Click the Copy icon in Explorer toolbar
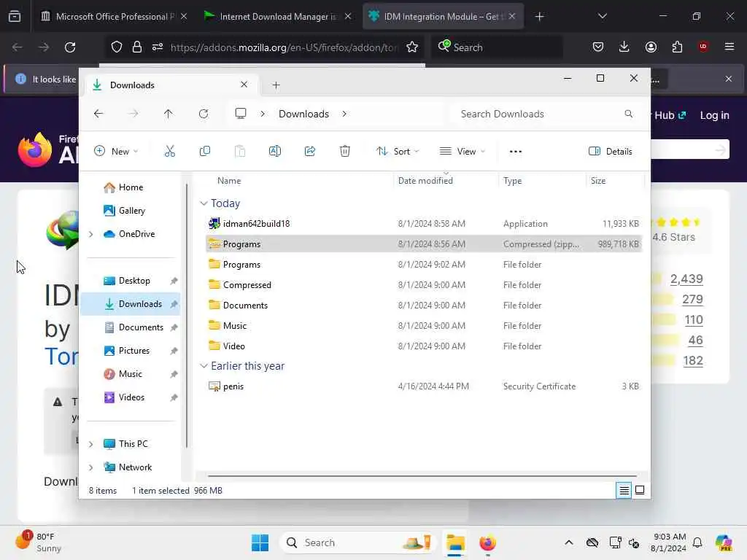 [205, 152]
